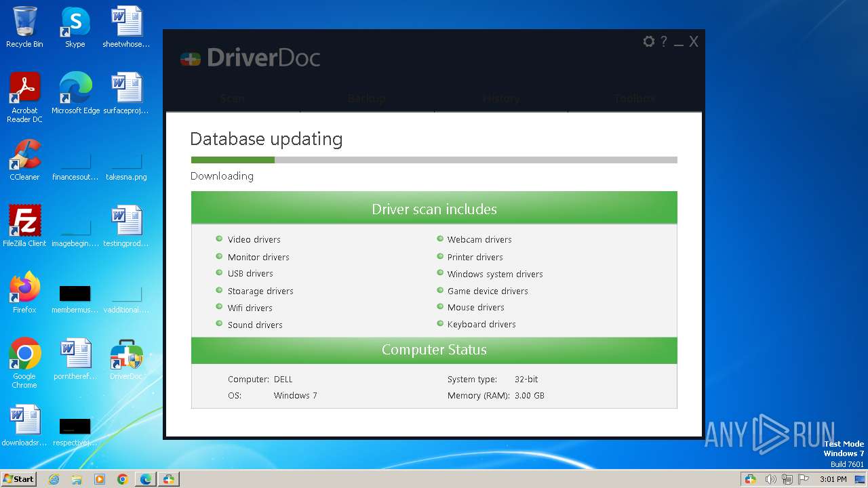Select the takesna.png desktop file

[x=126, y=166]
